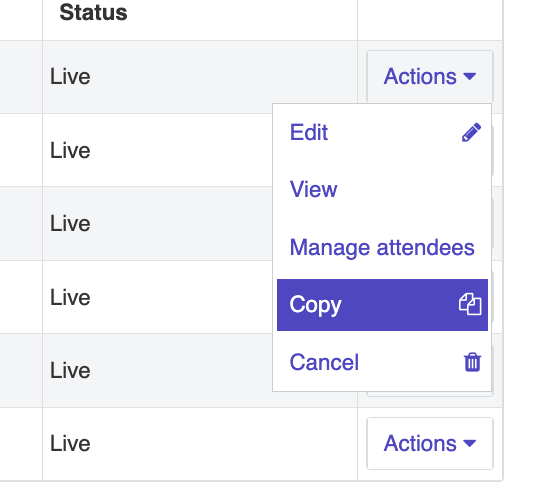Select the Live status cell in the first row

(200, 77)
